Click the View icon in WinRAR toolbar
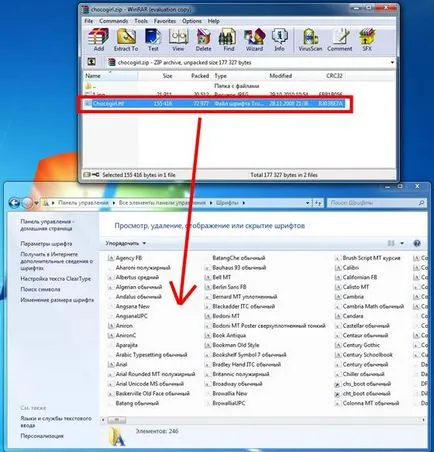This screenshot has height=452, width=434. click(x=178, y=39)
